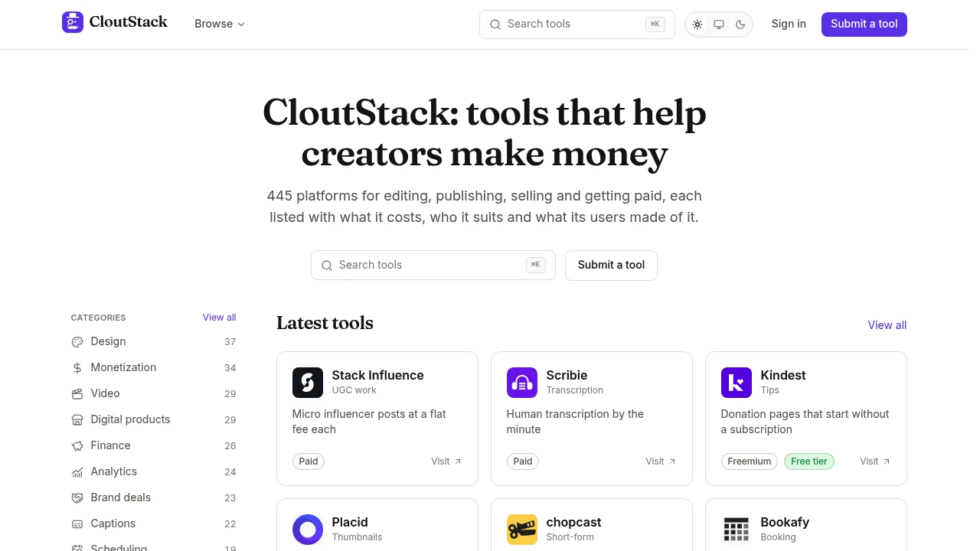Click the Placid ring logo icon

[308, 530]
